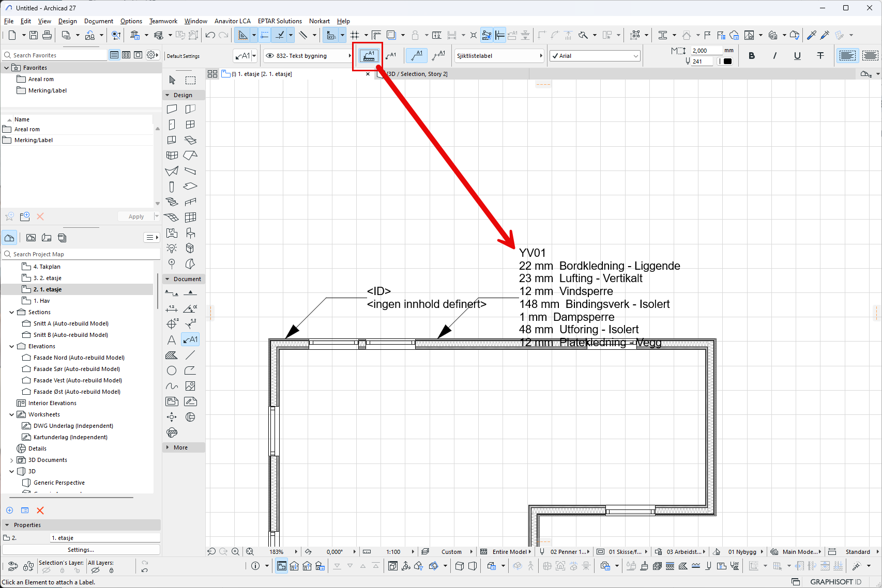The image size is (882, 588).
Task: Expand the More section in toolbox
Action: [x=180, y=447]
